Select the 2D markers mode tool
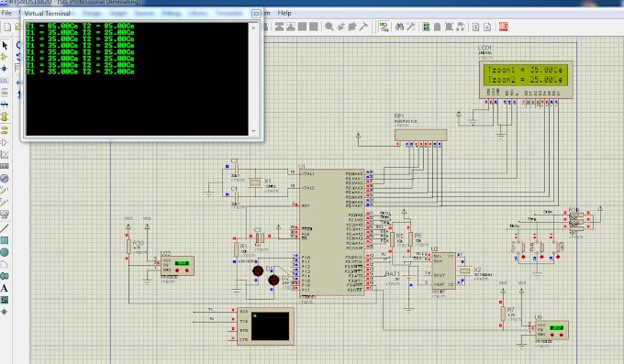 click(x=5, y=312)
